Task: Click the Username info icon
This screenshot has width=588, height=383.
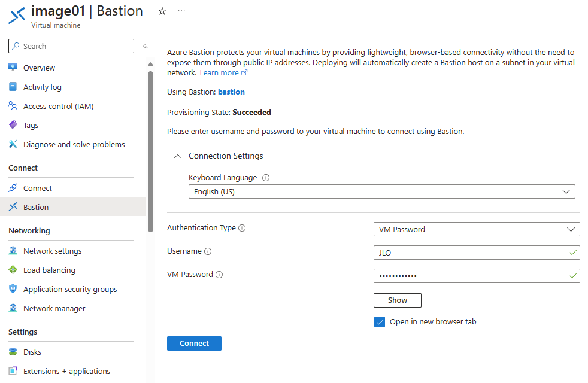Action: [x=208, y=251]
